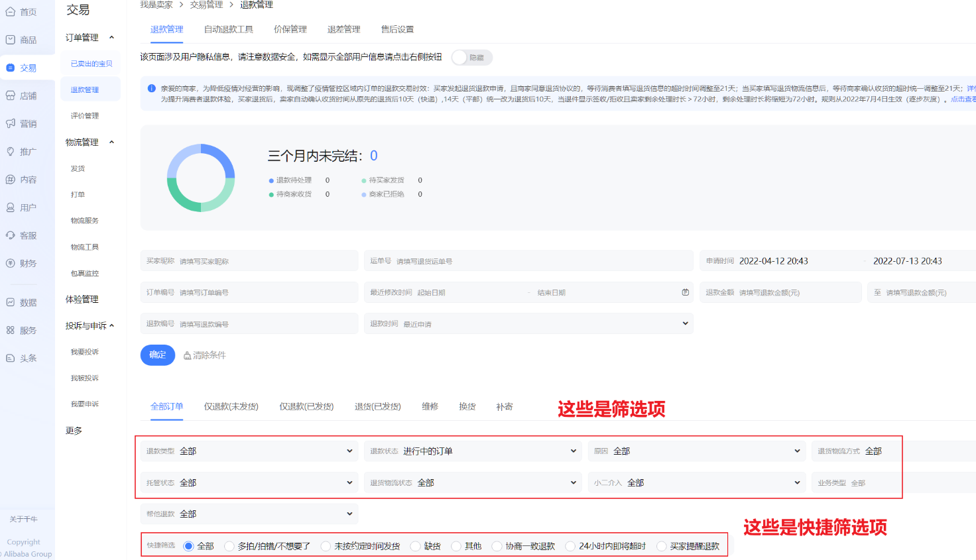This screenshot has width=976, height=560.
Task: Select the 退货(已发货) order tab
Action: pos(378,406)
